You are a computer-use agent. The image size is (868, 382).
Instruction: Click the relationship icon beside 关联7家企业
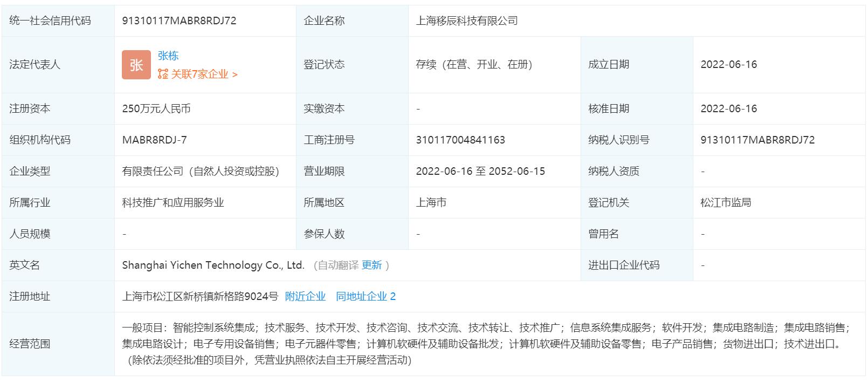coord(163,74)
